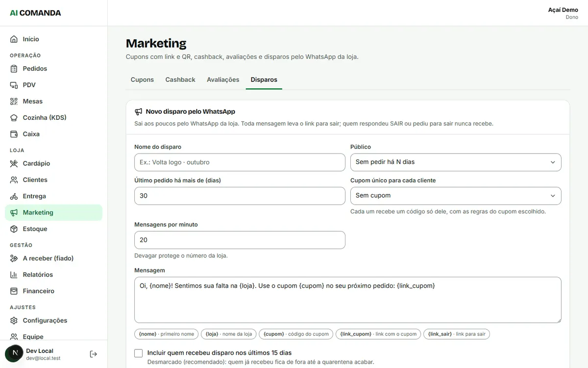This screenshot has width=588, height=368.
Task: Click the logout arrow icon
Action: click(94, 354)
